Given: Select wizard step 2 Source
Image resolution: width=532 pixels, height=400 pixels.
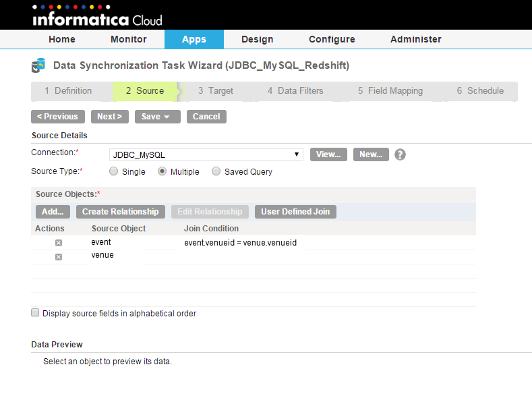Looking at the screenshot, I should (145, 91).
